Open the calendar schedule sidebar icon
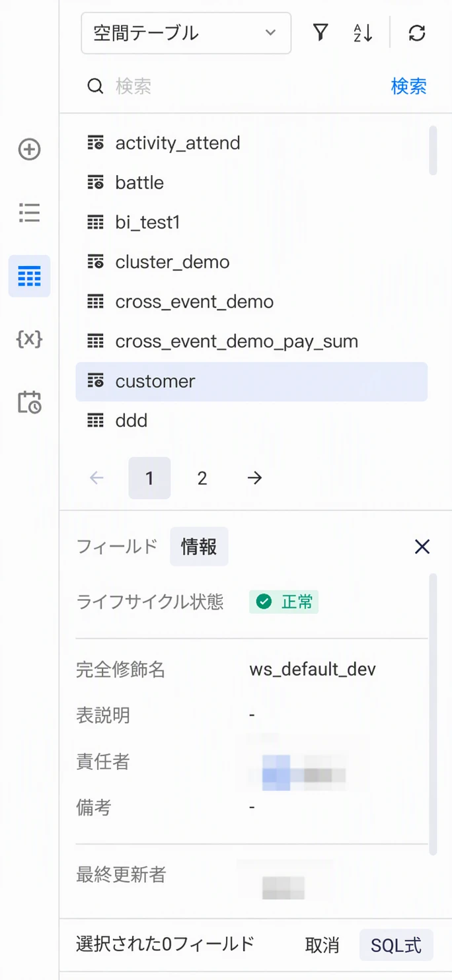Screen dimensions: 452x980 click(x=29, y=402)
